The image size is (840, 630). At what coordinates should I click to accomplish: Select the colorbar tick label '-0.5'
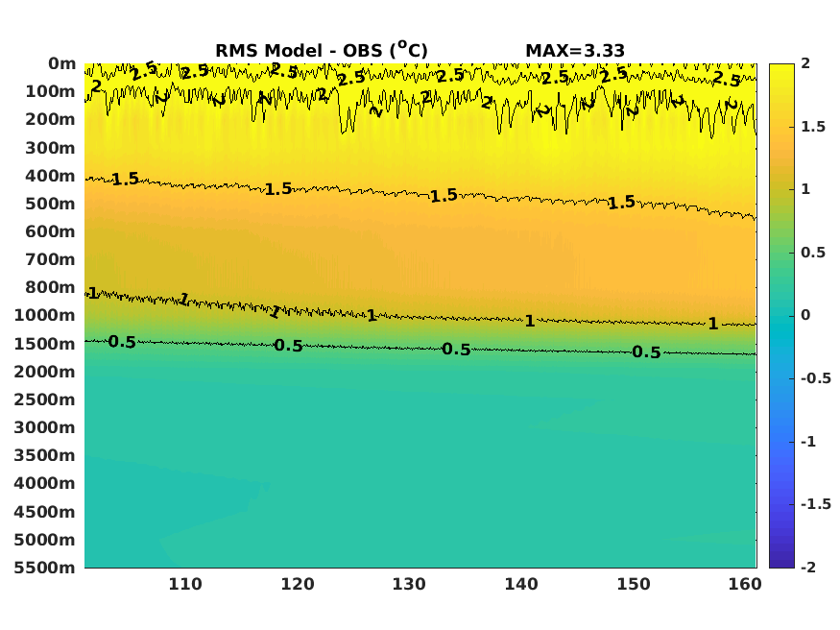click(x=816, y=378)
